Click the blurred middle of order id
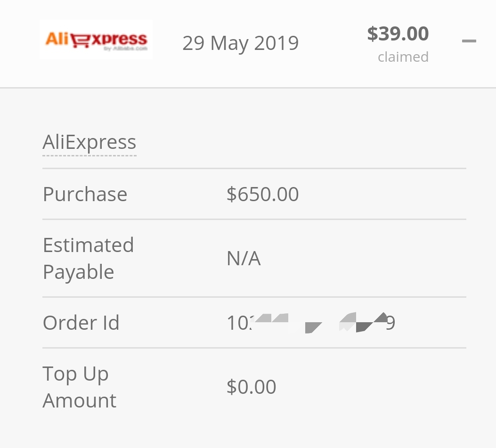This screenshot has height=448, width=496. coord(319,323)
